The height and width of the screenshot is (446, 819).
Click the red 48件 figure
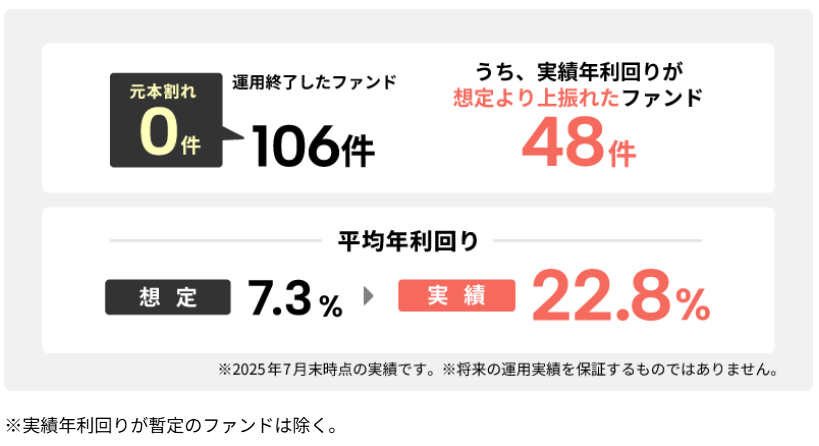(x=579, y=143)
